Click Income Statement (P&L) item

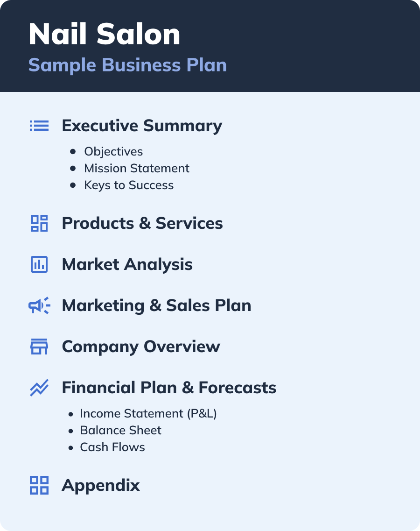tap(148, 413)
